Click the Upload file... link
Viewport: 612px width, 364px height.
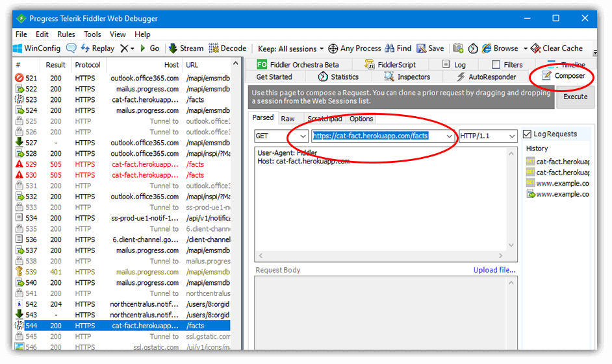tap(494, 270)
